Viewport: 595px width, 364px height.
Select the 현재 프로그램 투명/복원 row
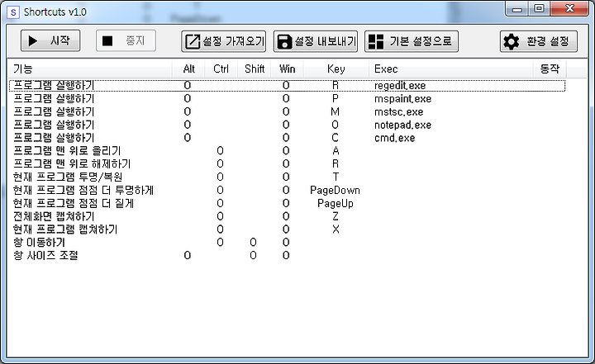click(287, 177)
